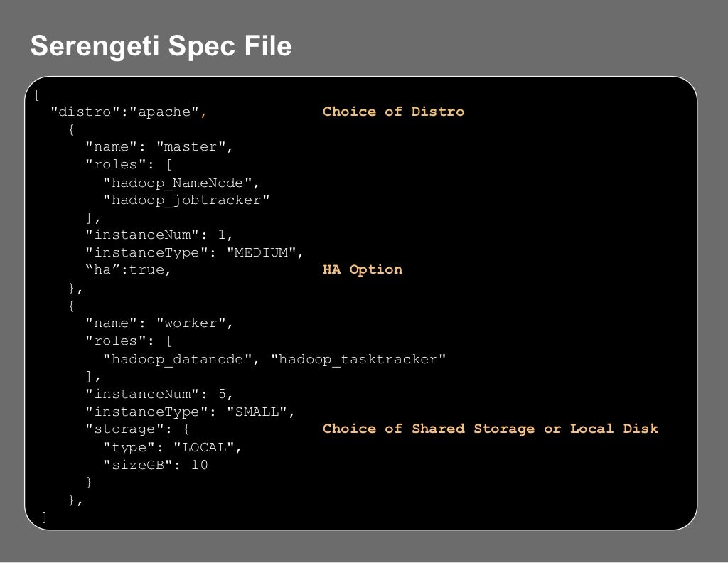Click the "instanceNum": 1 line
728x563 pixels.
point(159,235)
